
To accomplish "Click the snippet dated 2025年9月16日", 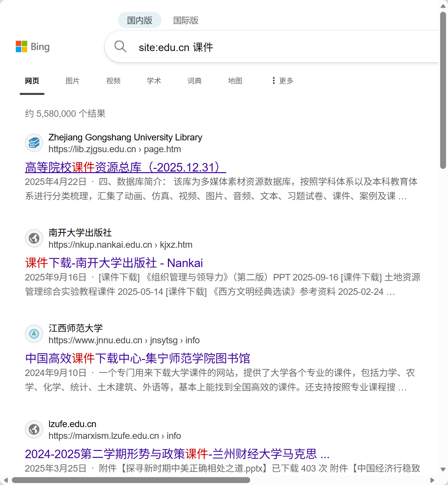I will [223, 284].
